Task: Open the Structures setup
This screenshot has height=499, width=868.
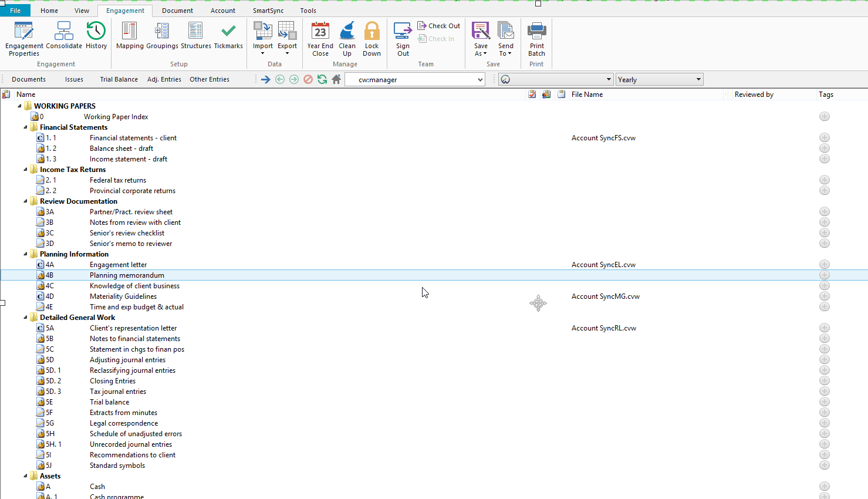Action: pyautogui.click(x=195, y=36)
